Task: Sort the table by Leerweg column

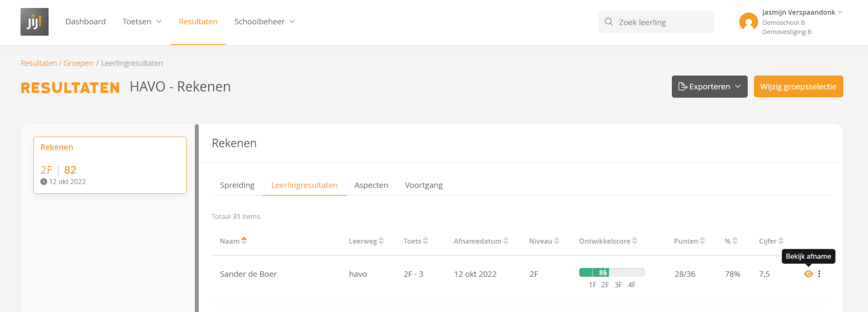Action: coord(366,241)
